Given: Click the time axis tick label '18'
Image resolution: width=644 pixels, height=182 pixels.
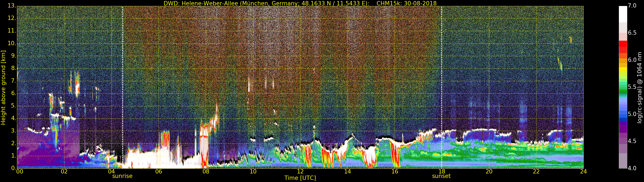Looking at the screenshot, I should pos(442,172).
